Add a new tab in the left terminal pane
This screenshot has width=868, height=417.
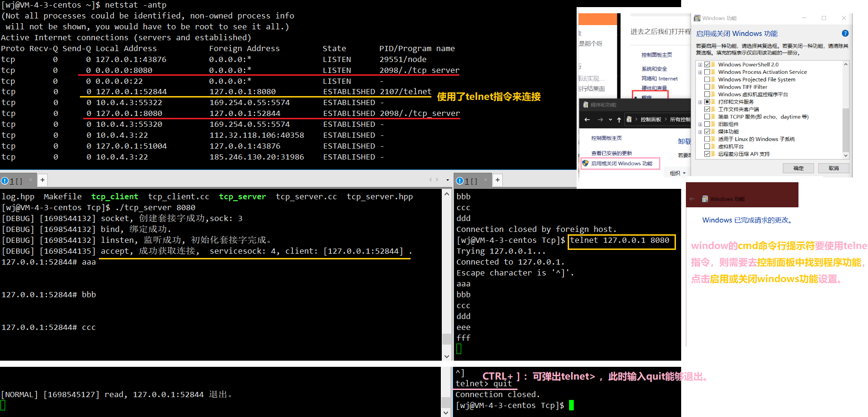click(x=43, y=180)
